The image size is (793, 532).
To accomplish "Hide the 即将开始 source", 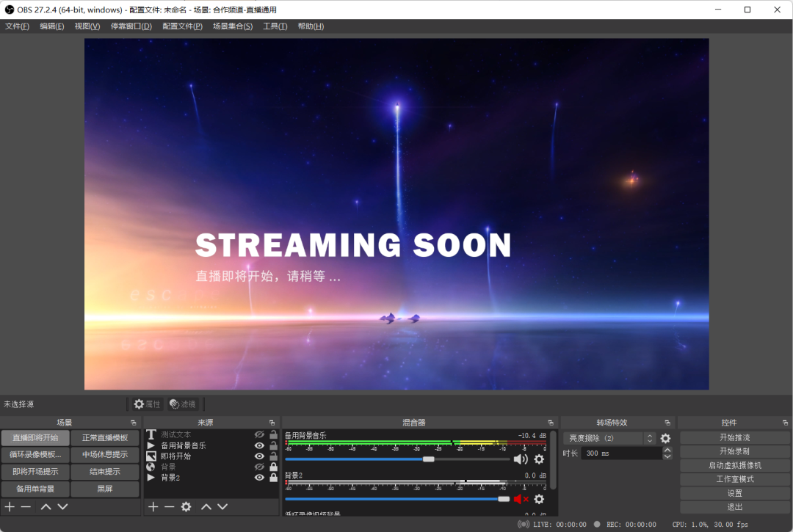I will click(259, 456).
